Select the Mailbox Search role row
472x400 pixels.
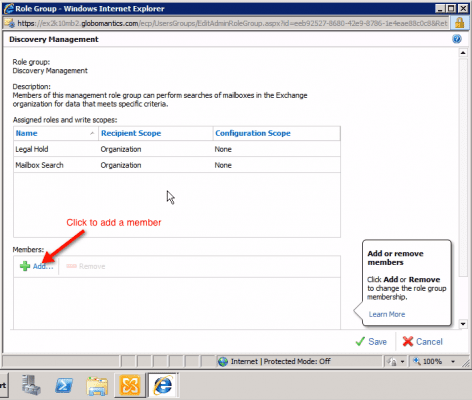(177, 165)
